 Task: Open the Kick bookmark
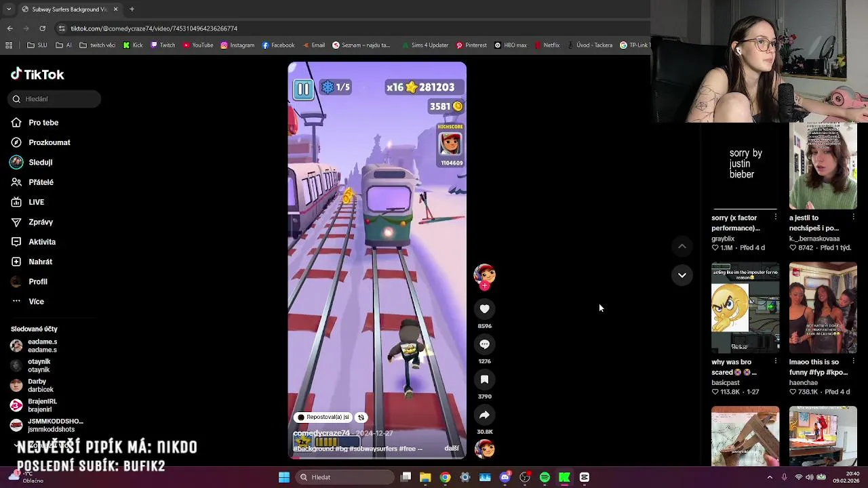(133, 45)
